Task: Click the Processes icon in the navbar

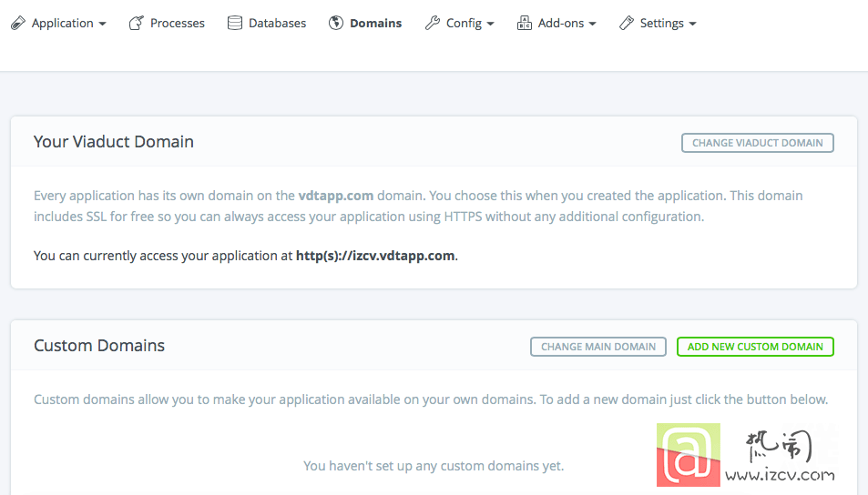Action: tap(137, 24)
